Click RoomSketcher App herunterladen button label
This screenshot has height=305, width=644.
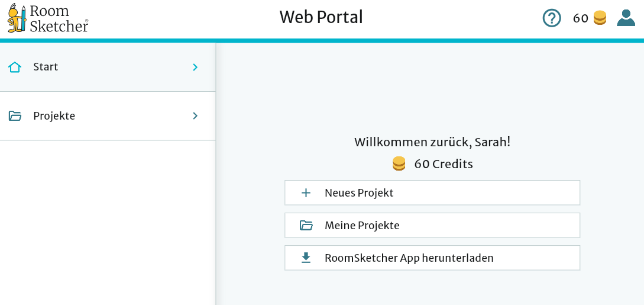click(x=409, y=258)
